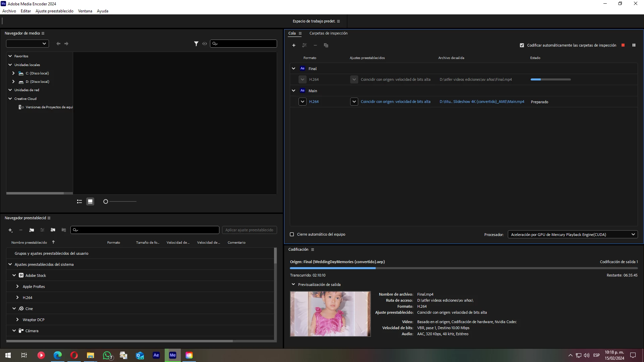Enable Cierre automático del equipo checkbox
Viewport: 644px width, 362px height.
click(x=292, y=234)
